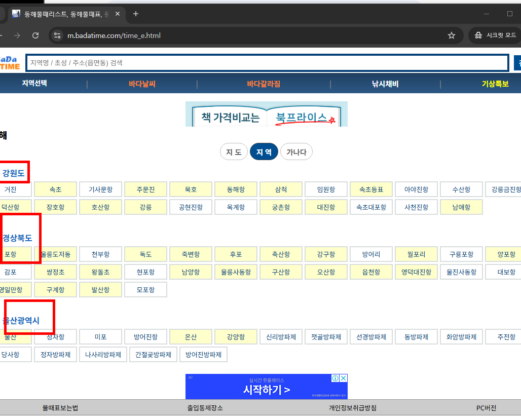Open the 기상특보 menu item
This screenshot has width=521, height=420.
click(x=495, y=84)
